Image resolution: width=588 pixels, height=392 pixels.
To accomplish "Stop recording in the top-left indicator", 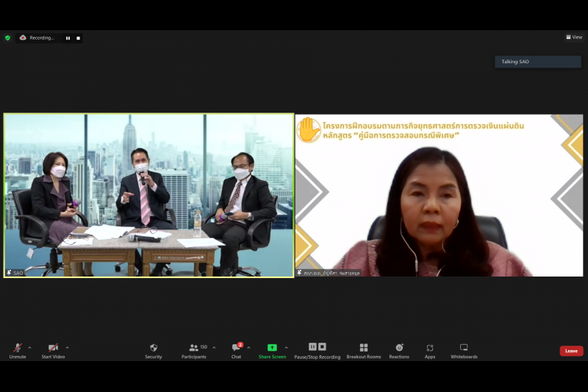I will tap(78, 38).
